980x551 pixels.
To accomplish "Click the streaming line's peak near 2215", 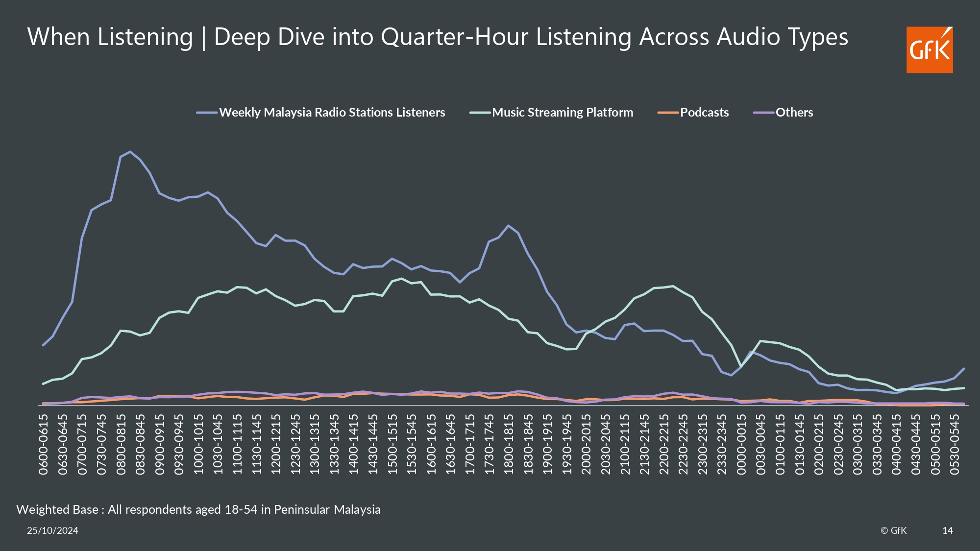I will pyautogui.click(x=673, y=286).
